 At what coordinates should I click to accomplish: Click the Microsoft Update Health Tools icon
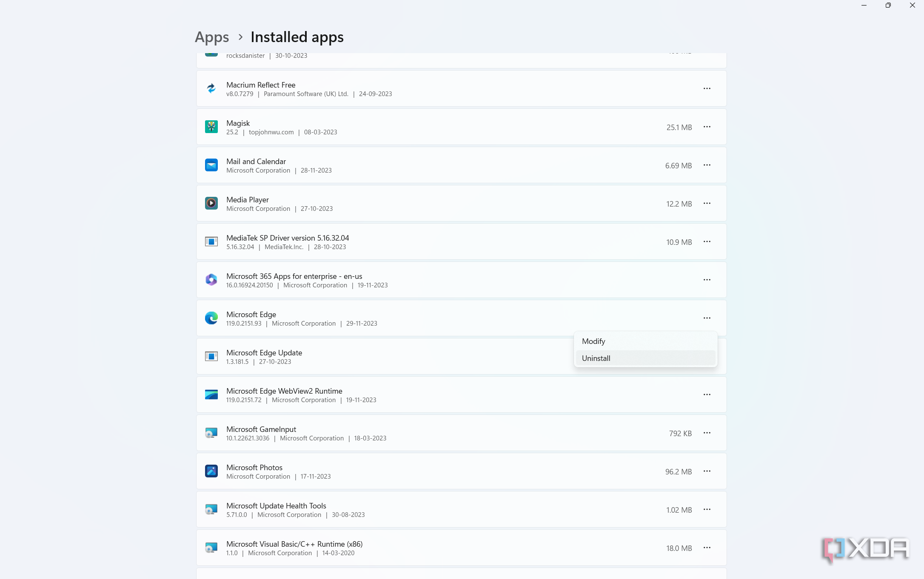pos(211,509)
